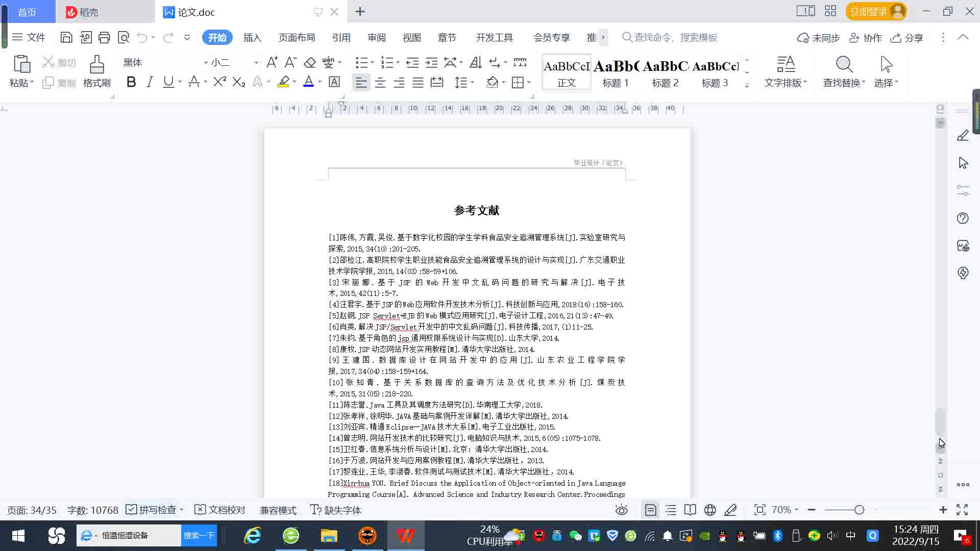Image resolution: width=980 pixels, height=551 pixels.
Task: Clear formatting with eraser icon
Action: pos(310,62)
